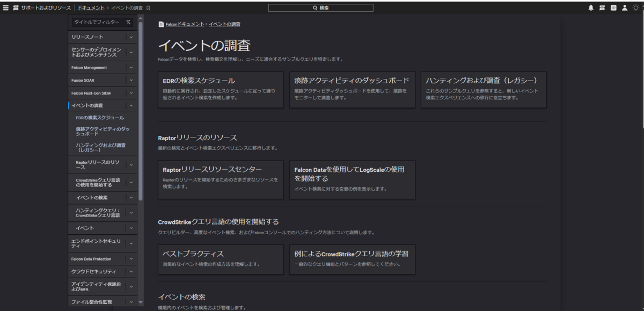Click the sidebar scrollbar up arrow

141,18
